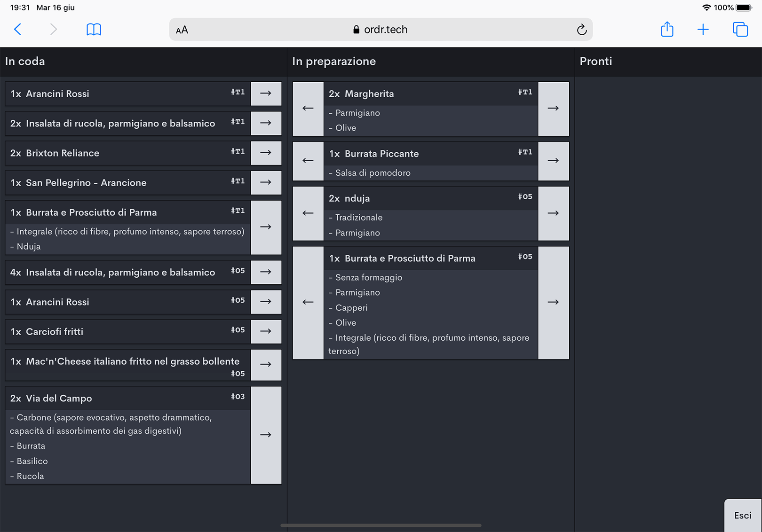The height and width of the screenshot is (532, 762).
Task: Go back to previous page
Action: tap(18, 30)
